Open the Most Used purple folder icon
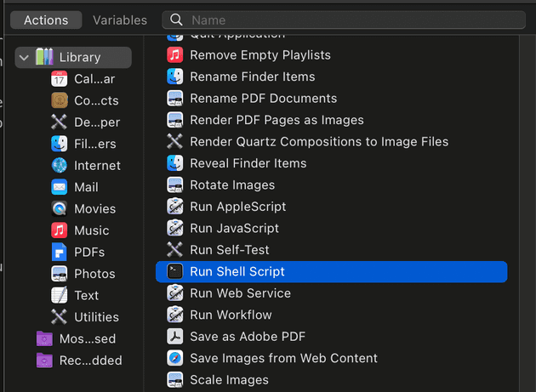Viewport: 536px width, 392px height. coord(44,338)
